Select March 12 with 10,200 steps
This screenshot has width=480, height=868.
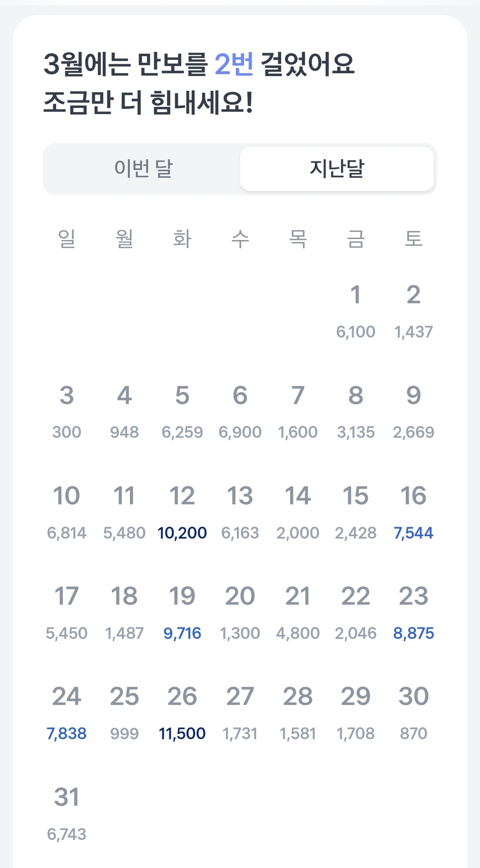coord(182,512)
